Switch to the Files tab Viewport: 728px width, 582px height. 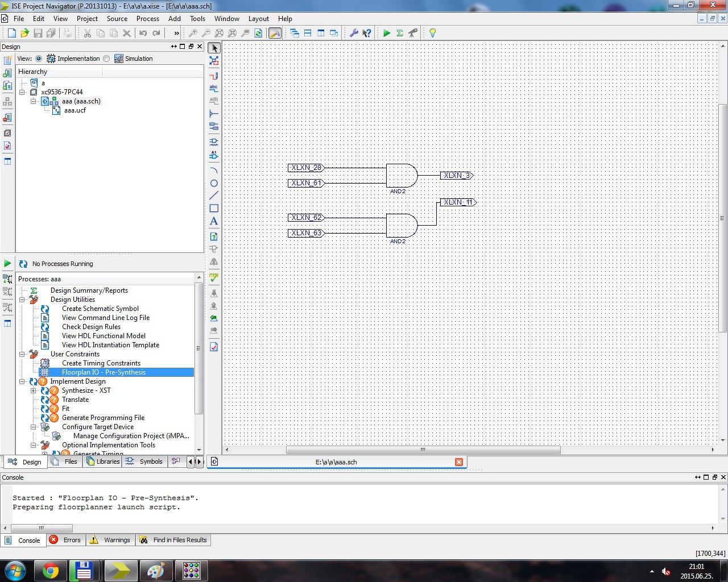pyautogui.click(x=65, y=462)
